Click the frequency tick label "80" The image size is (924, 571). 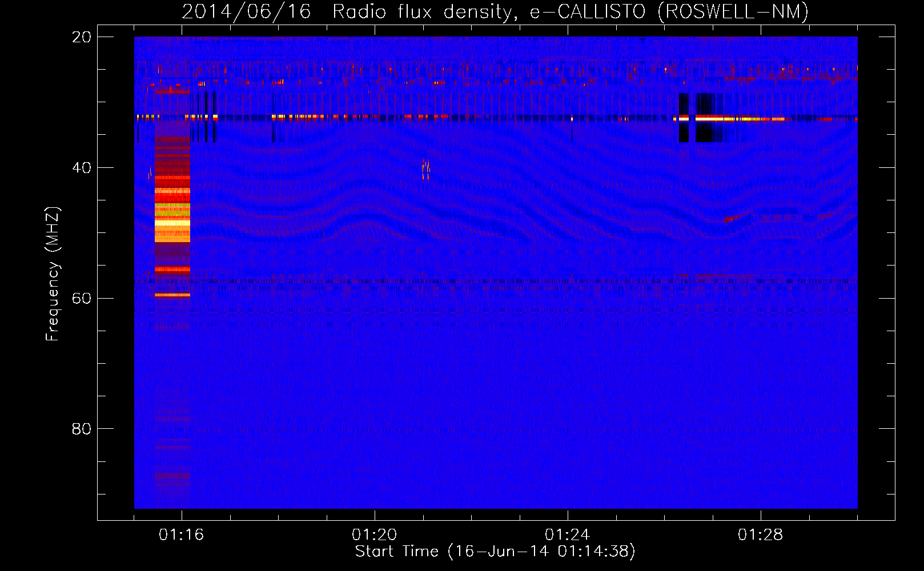[82, 429]
